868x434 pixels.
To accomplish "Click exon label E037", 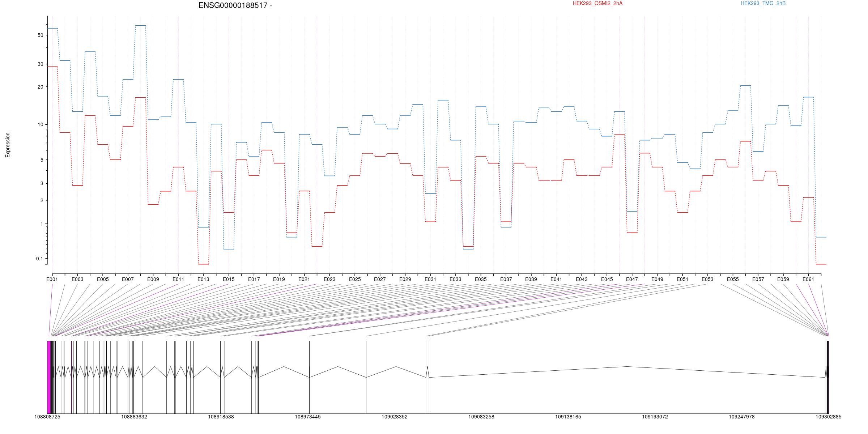I will [x=506, y=279].
